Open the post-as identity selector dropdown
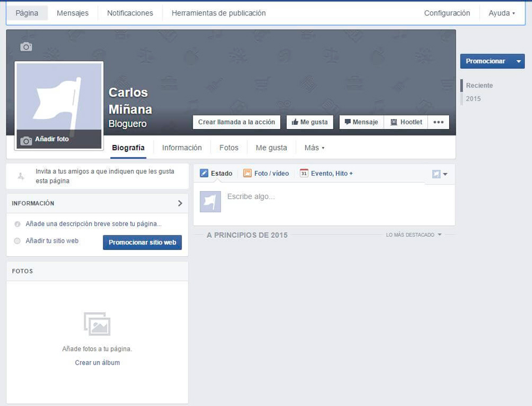The image size is (532, 406). pos(440,174)
